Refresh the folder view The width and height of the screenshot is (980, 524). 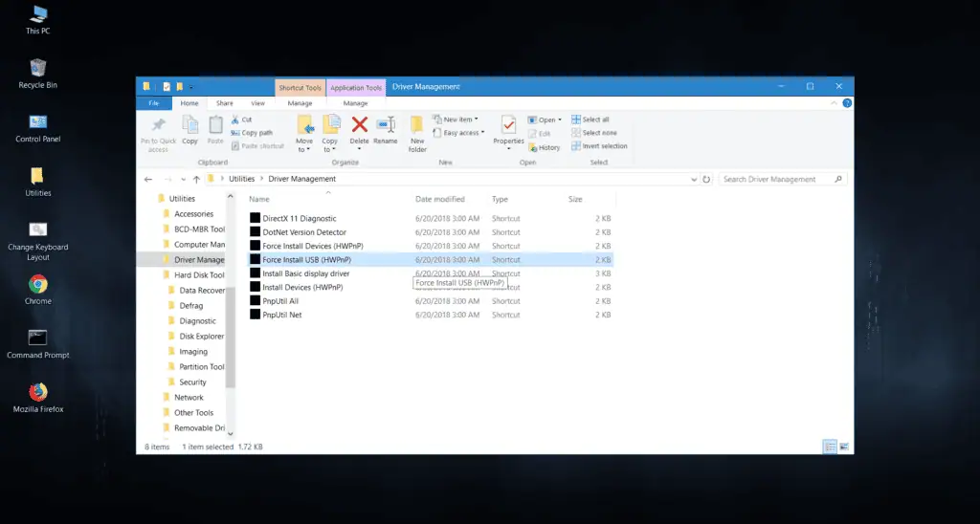(x=706, y=179)
